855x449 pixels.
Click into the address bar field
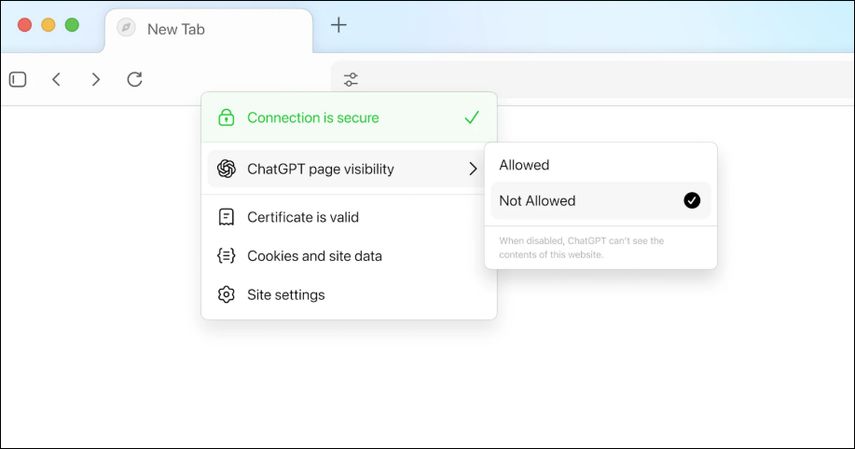pyautogui.click(x=593, y=80)
